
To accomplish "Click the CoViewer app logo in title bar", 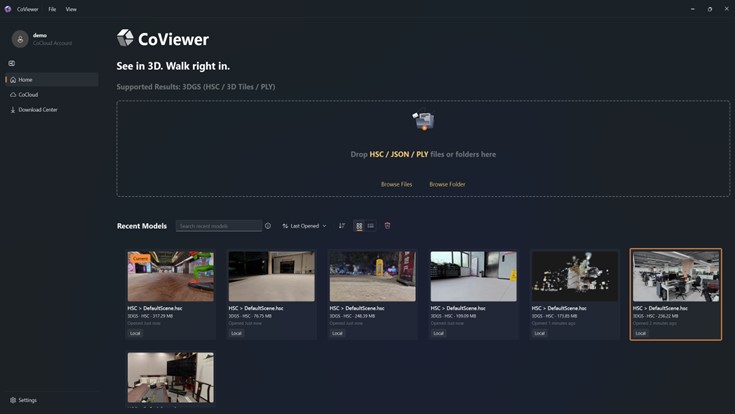I will click(x=8, y=9).
